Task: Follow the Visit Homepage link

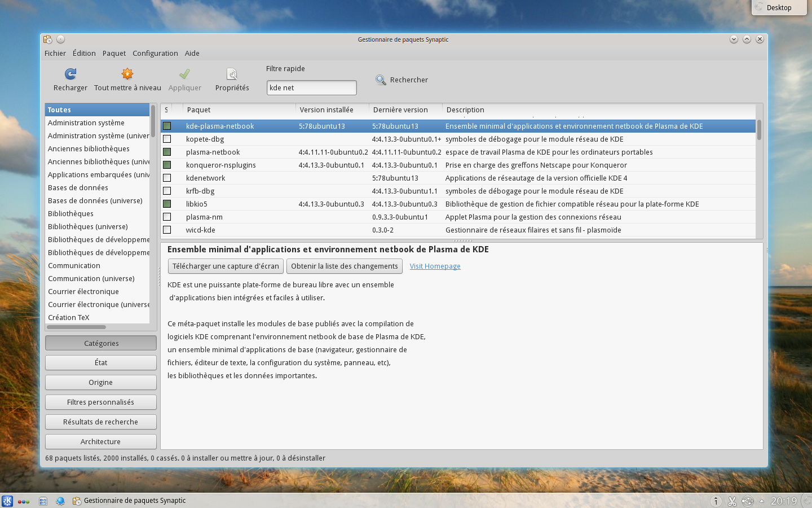Action: pos(435,266)
